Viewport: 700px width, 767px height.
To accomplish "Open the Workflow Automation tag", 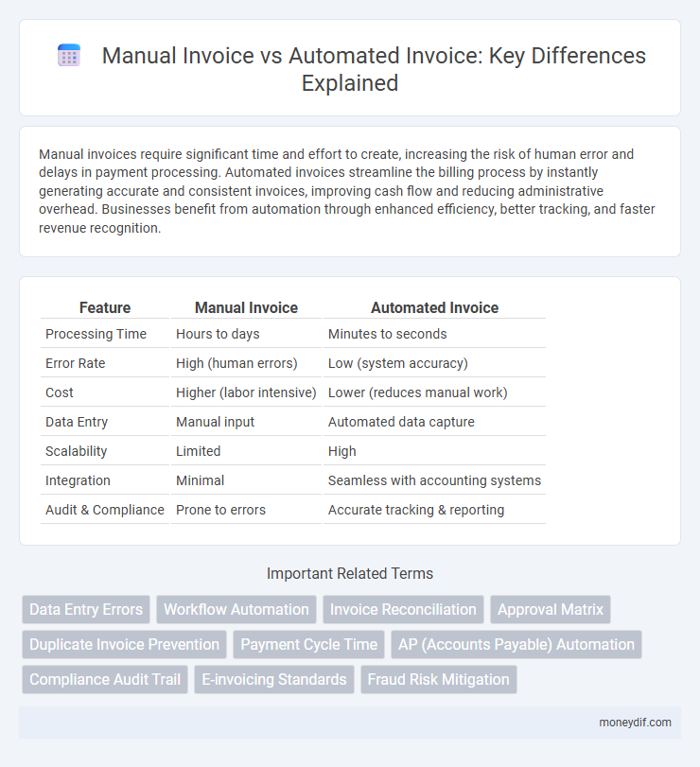I will tap(236, 609).
